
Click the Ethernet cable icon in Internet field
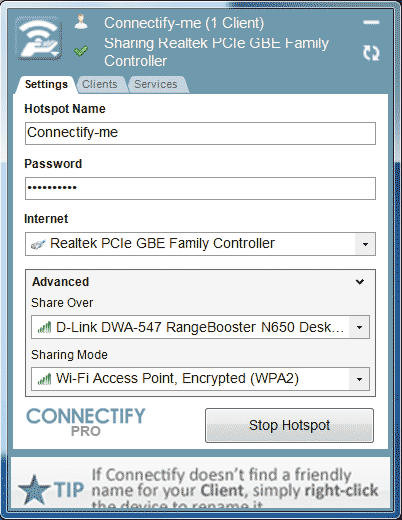pos(38,244)
